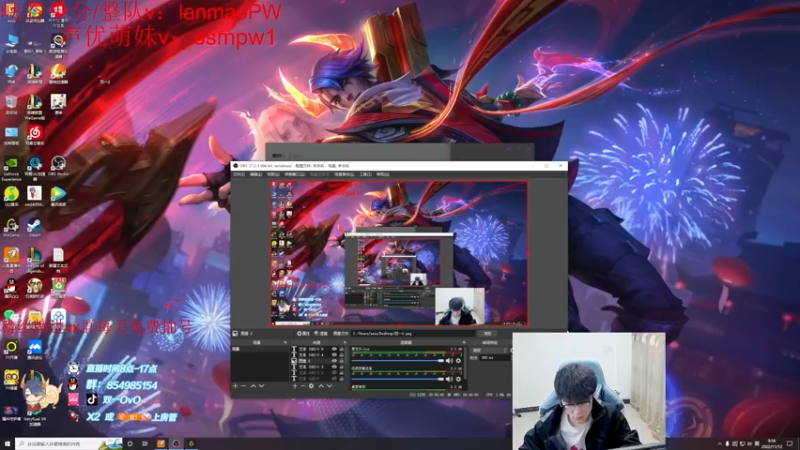Toggle visibility of 文本 (GDI+) 4 source

click(334, 355)
